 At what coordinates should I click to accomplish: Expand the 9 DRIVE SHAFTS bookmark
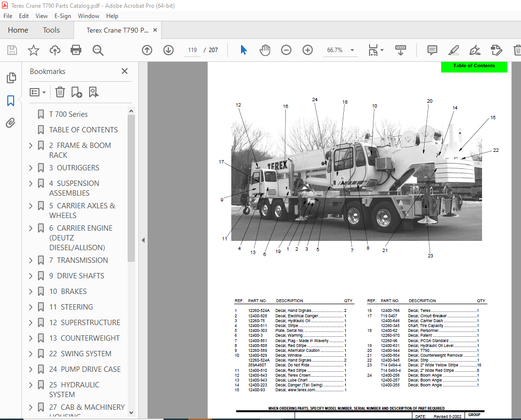31,276
